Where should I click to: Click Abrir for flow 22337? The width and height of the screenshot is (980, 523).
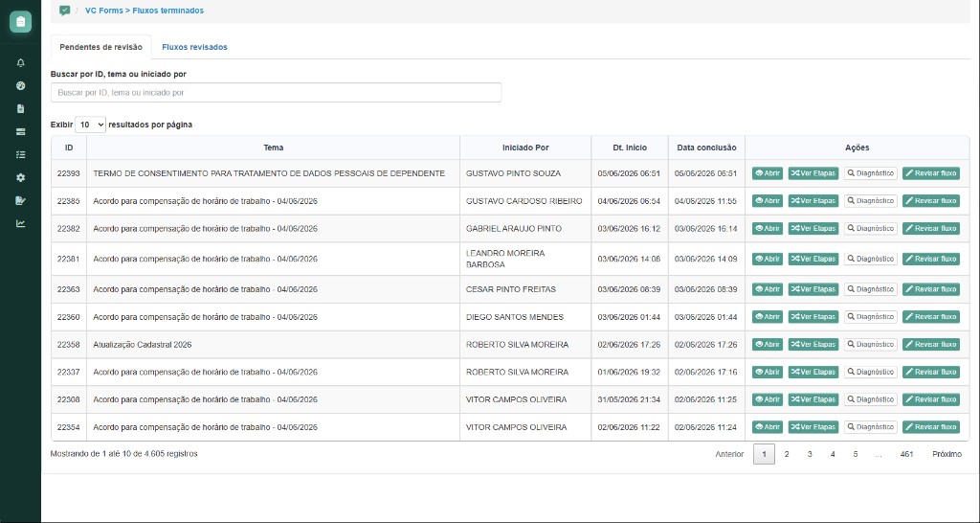pos(767,372)
